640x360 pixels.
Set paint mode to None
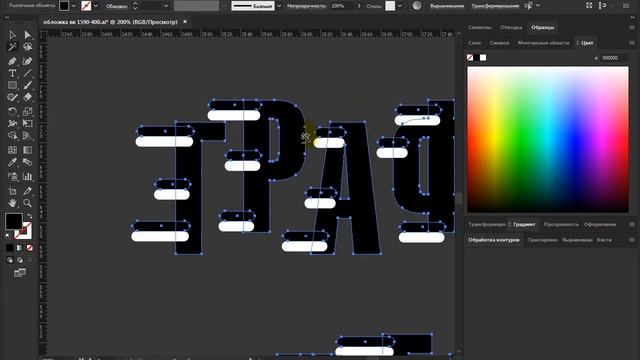(x=29, y=248)
